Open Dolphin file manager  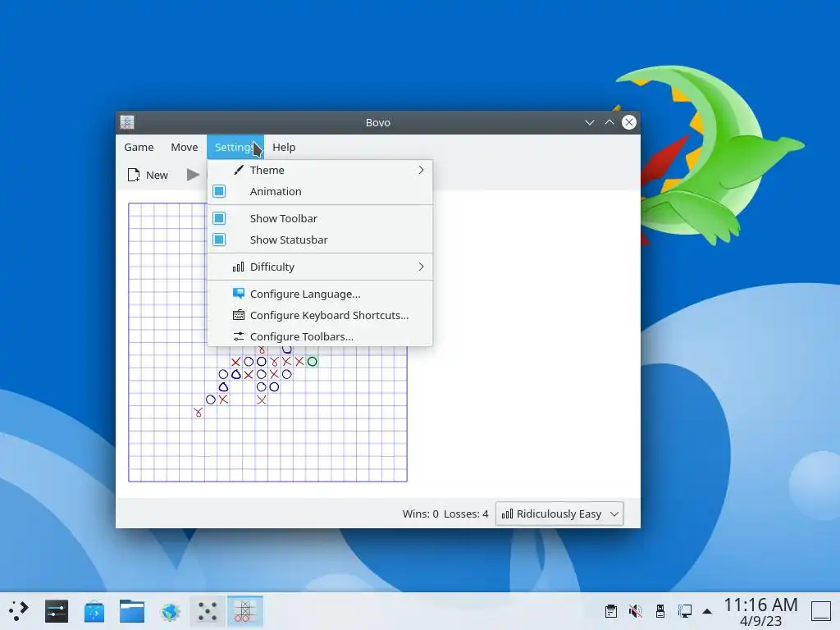coord(132,611)
